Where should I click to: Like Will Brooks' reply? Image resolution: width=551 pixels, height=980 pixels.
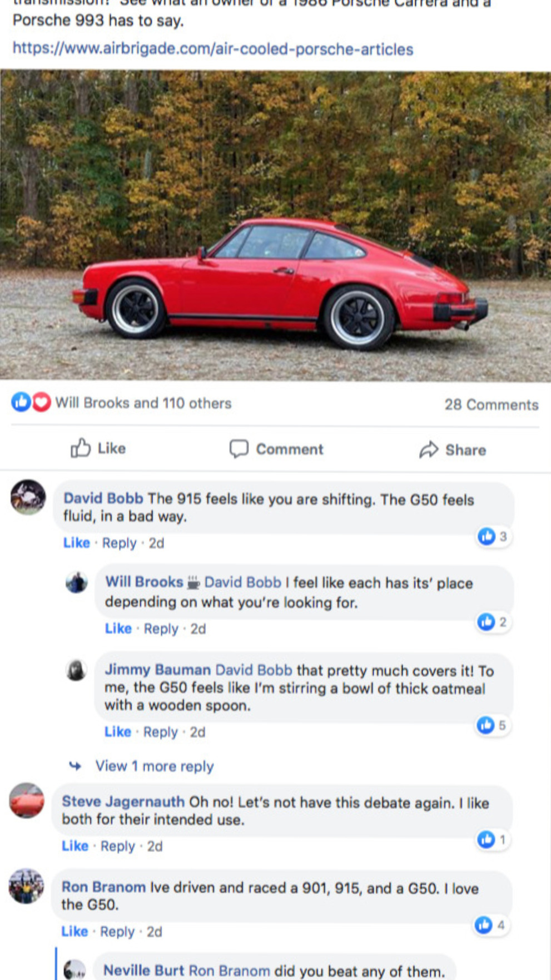[x=118, y=628]
